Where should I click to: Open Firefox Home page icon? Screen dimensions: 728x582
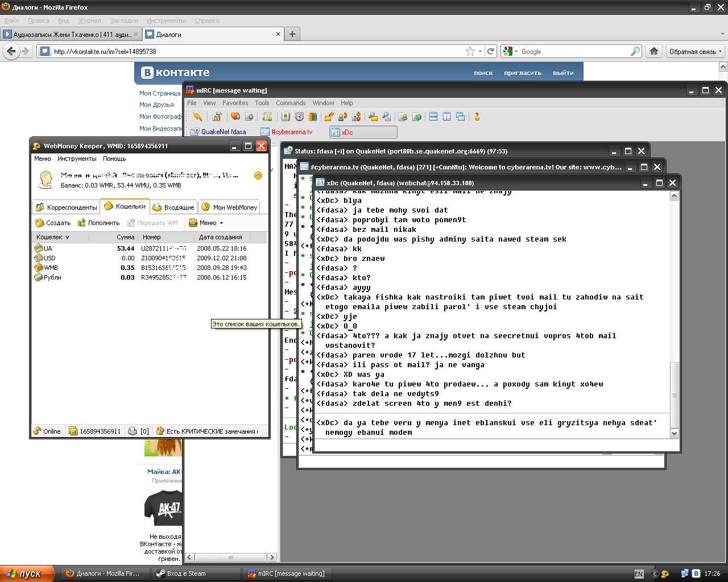654,51
